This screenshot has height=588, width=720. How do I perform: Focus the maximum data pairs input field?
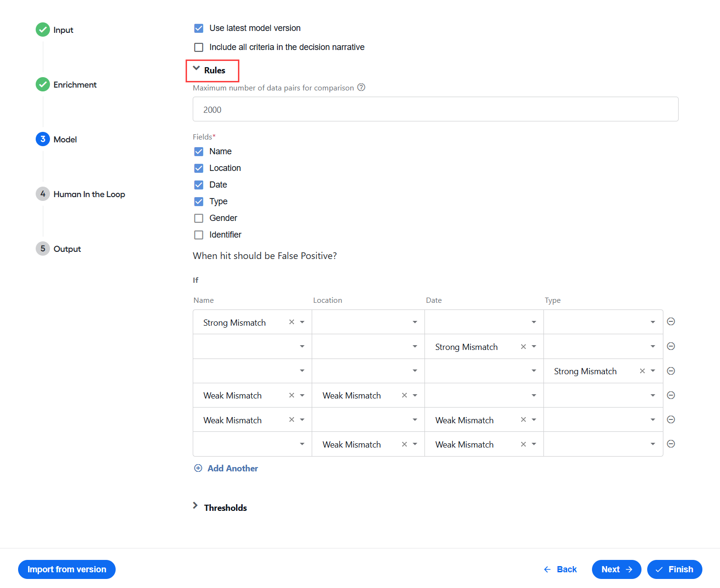[x=435, y=109]
